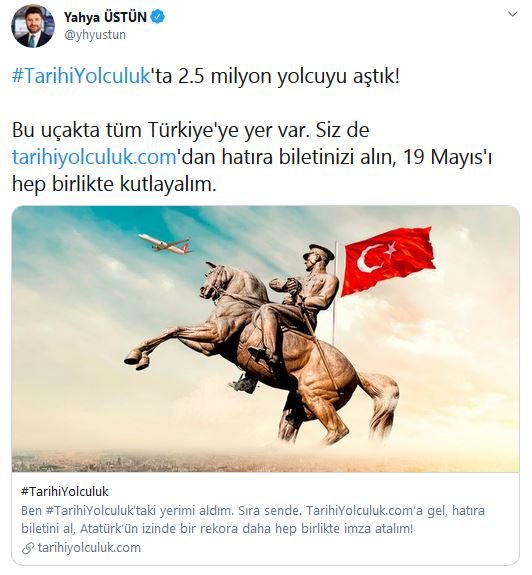Click the "hep birlikte kutlayalım." line

click(x=114, y=184)
